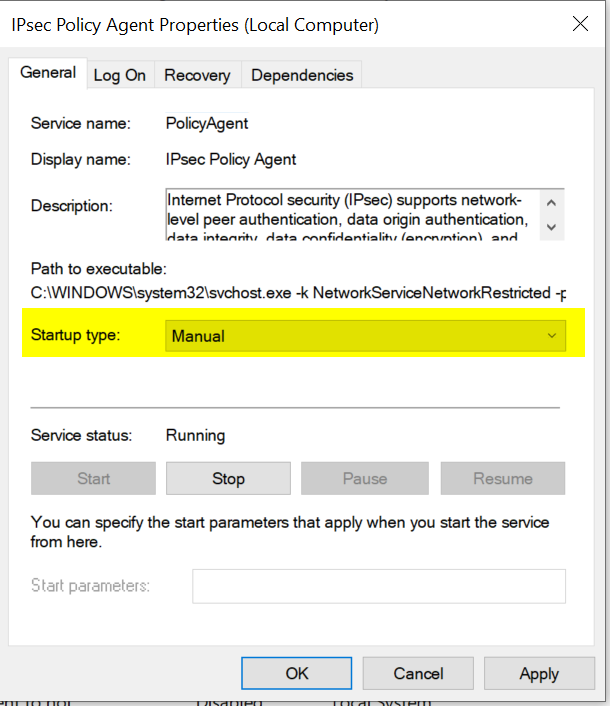Click the svchost.exe executable path text
The image size is (610, 706).
coord(298,292)
